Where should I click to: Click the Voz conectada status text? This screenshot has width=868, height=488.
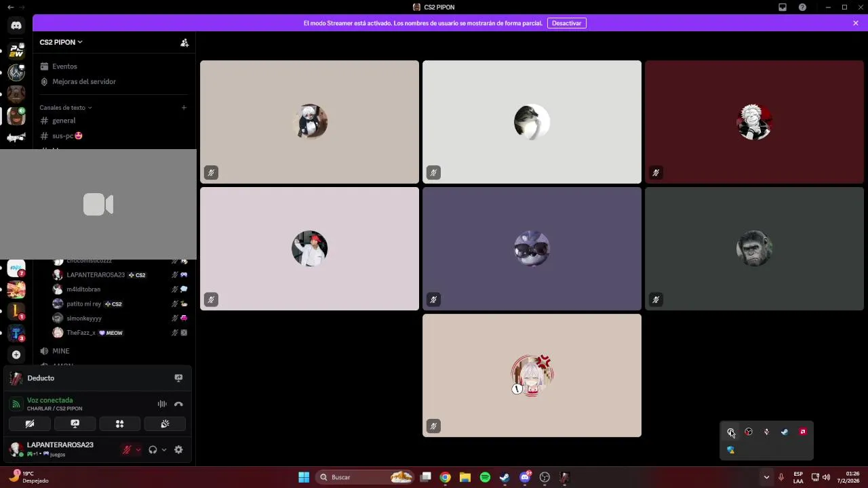pyautogui.click(x=50, y=400)
